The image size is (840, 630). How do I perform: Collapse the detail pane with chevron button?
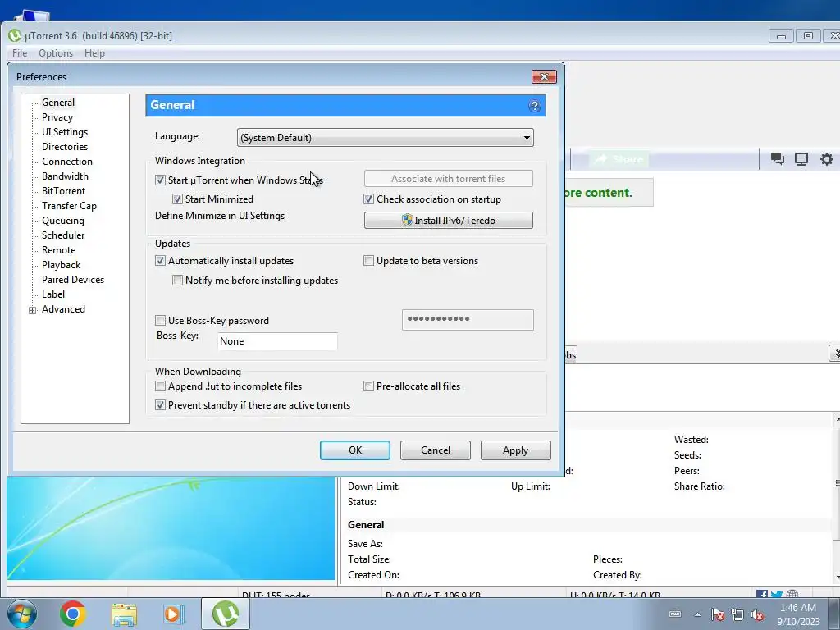[835, 354]
